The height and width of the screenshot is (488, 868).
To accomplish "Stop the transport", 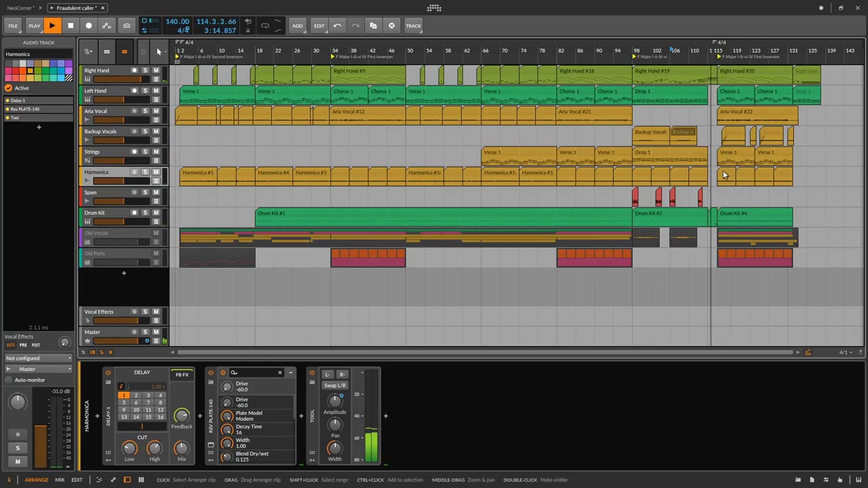I will coord(71,26).
